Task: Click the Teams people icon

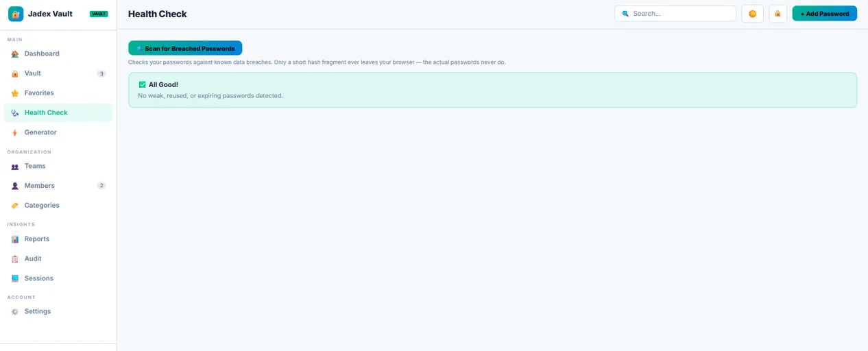Action: pyautogui.click(x=15, y=166)
